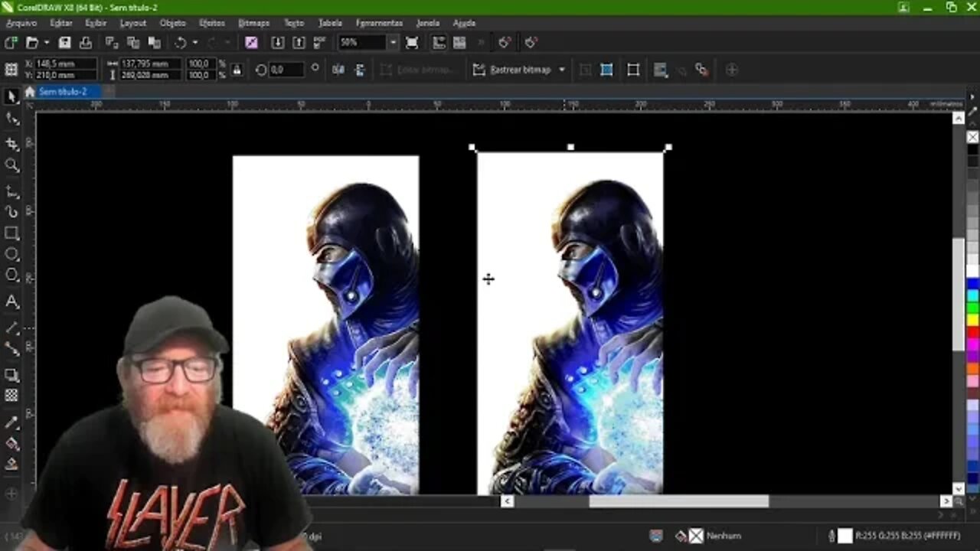Click the Undo arrow icon
980x551 pixels.
coord(181,43)
